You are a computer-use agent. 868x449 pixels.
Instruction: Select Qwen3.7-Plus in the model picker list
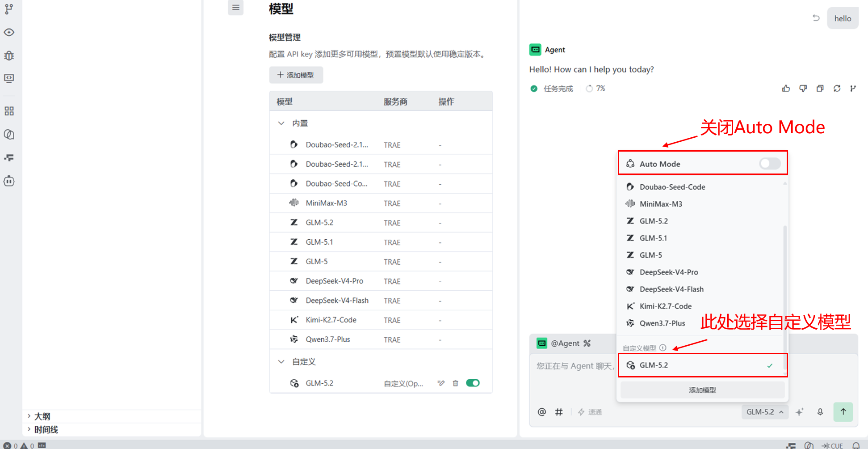click(702, 323)
